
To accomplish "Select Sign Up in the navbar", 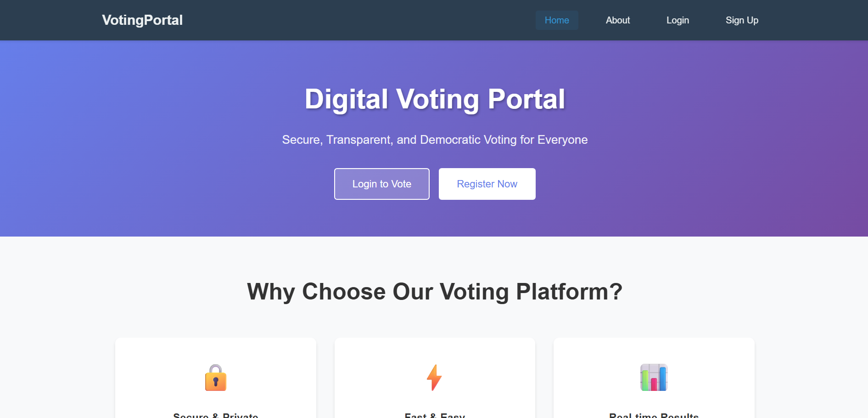I will click(x=741, y=20).
